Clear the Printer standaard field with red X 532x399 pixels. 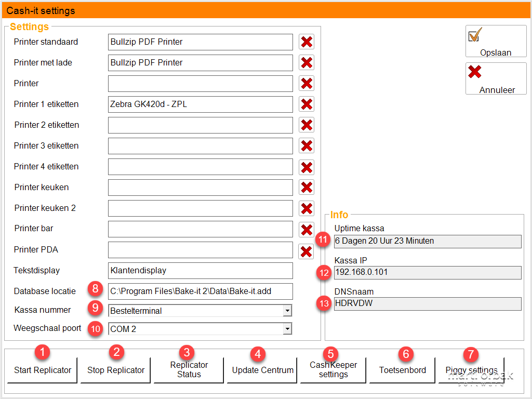[x=307, y=42]
